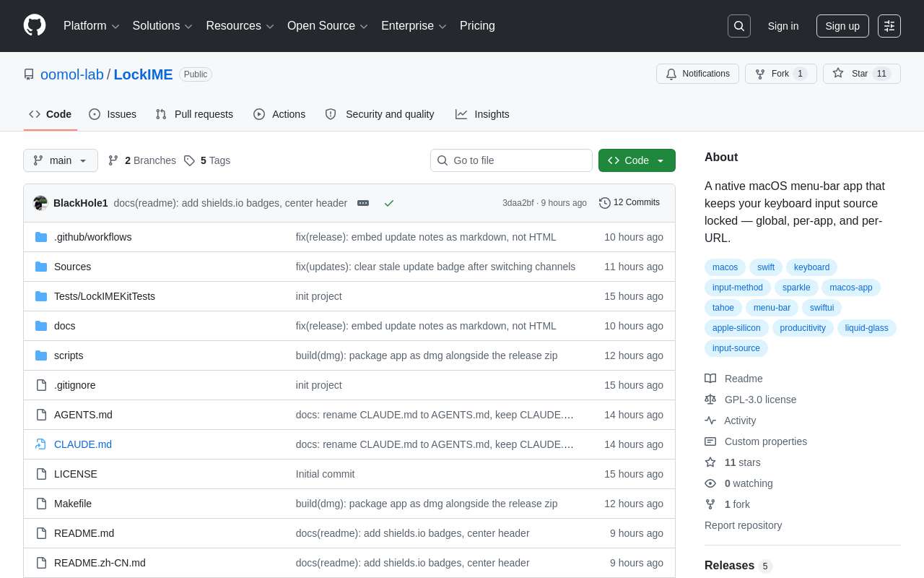Click the bell Notifications icon

click(671, 74)
